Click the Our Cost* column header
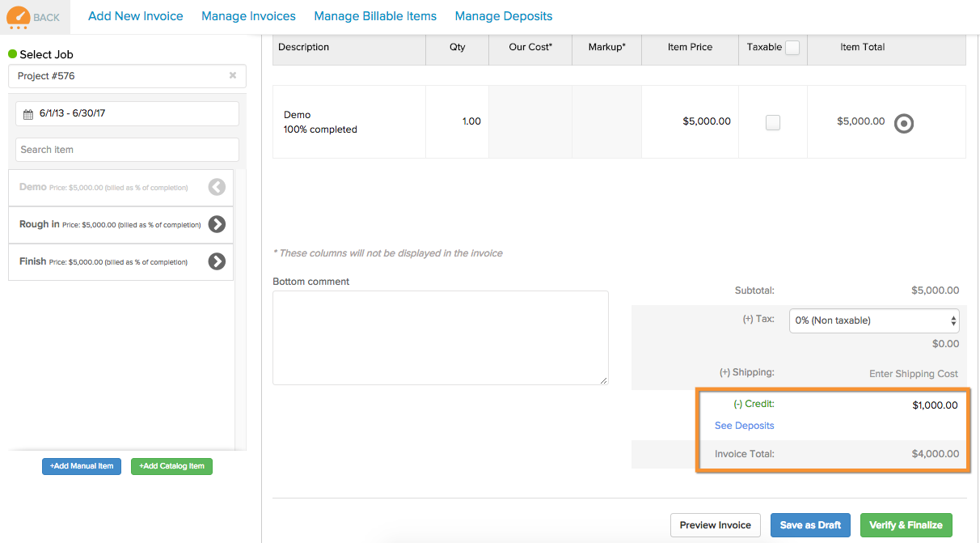The width and height of the screenshot is (980, 543). point(530,48)
